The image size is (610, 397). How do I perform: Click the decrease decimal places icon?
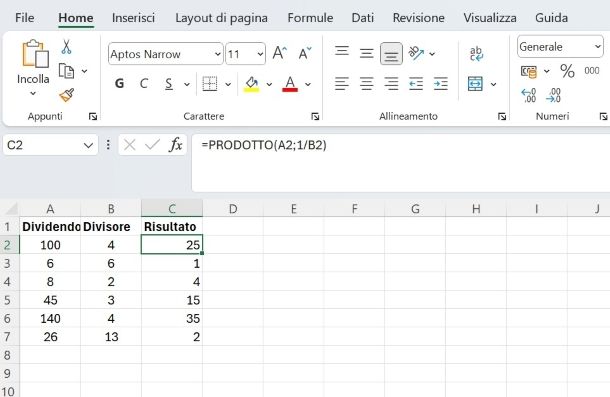point(554,95)
